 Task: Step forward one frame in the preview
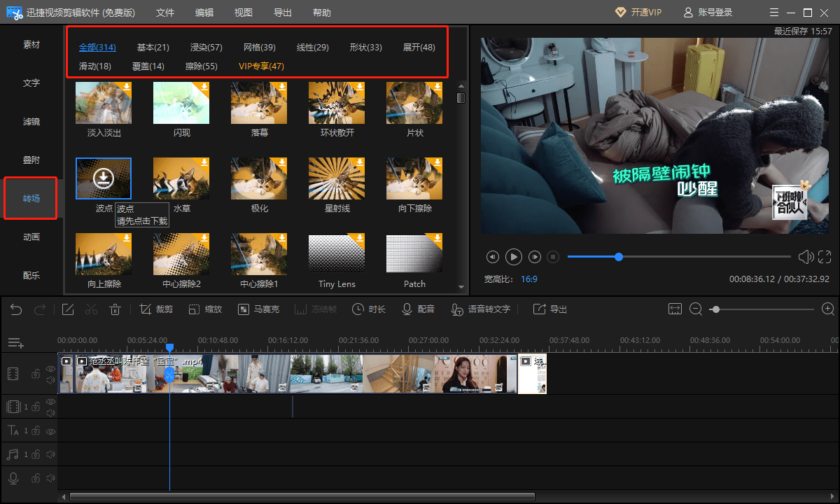[x=535, y=257]
